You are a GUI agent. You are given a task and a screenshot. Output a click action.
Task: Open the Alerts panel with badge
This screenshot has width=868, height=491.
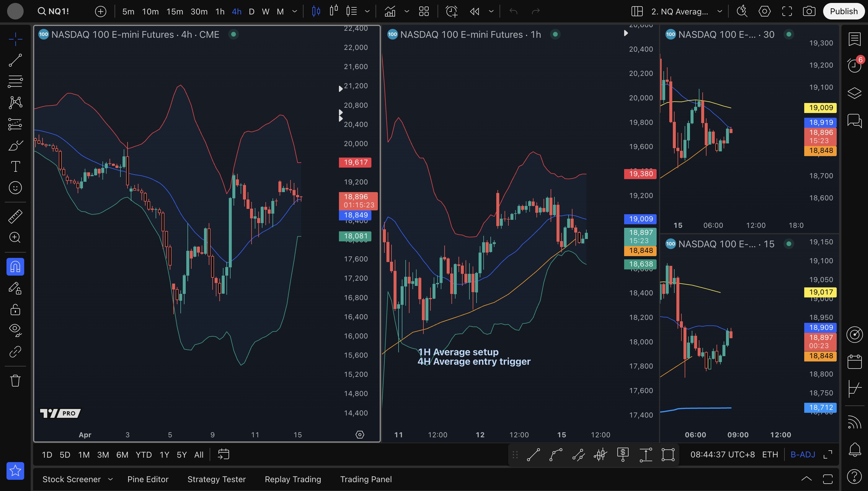pos(854,65)
